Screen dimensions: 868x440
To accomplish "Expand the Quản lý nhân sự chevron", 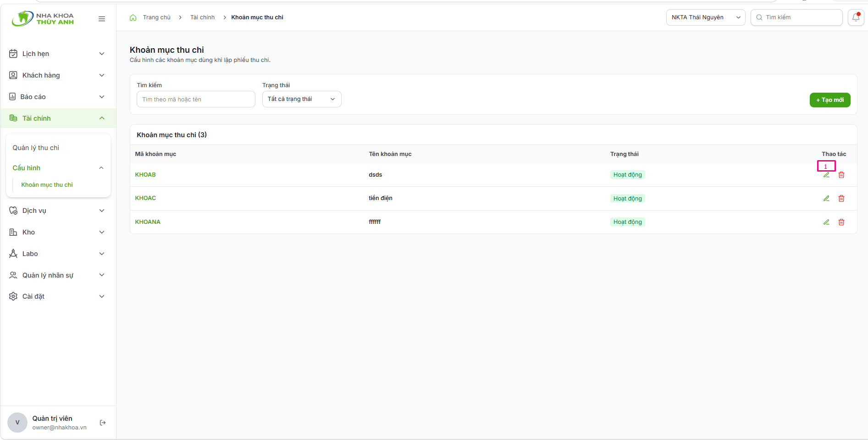I will point(102,275).
